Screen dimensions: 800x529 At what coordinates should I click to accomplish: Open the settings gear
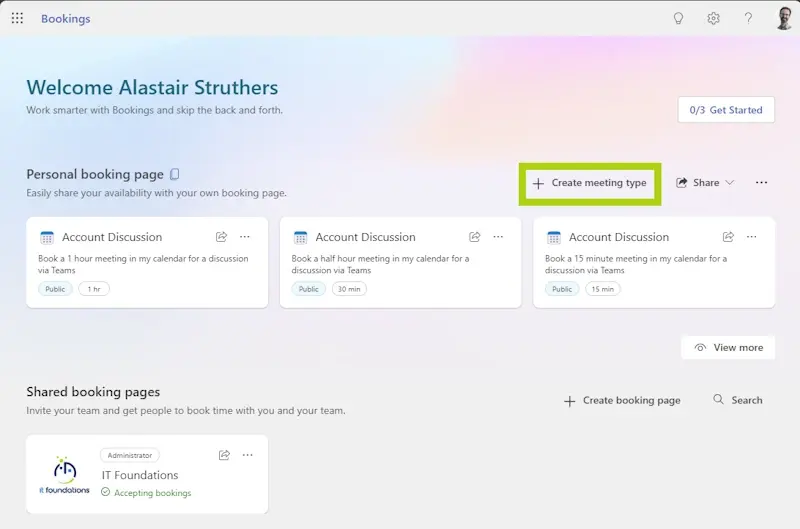coord(713,19)
